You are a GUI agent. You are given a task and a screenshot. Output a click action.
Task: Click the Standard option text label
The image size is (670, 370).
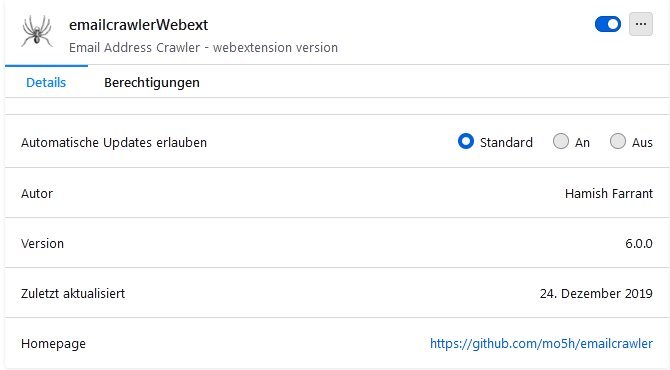click(x=506, y=142)
